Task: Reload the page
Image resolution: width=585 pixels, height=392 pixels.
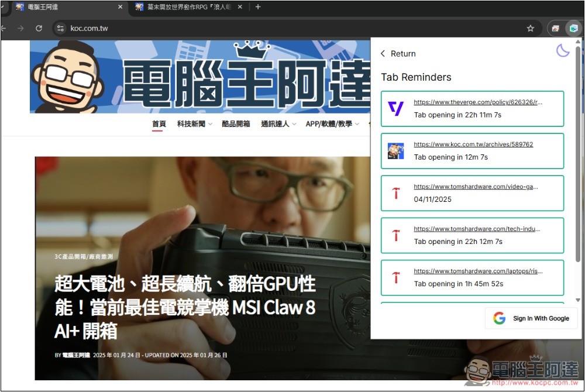Action: coord(39,28)
